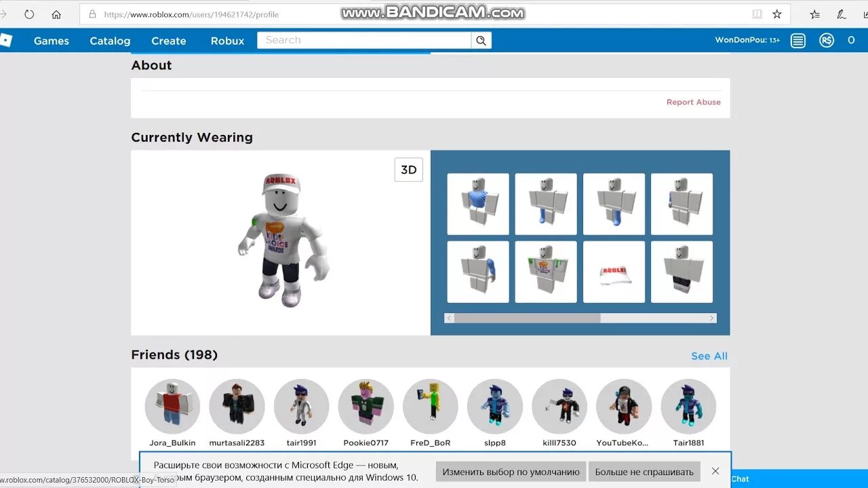Screen dimensions: 868x488
Task: Click in the Roblox search field
Action: pos(364,41)
